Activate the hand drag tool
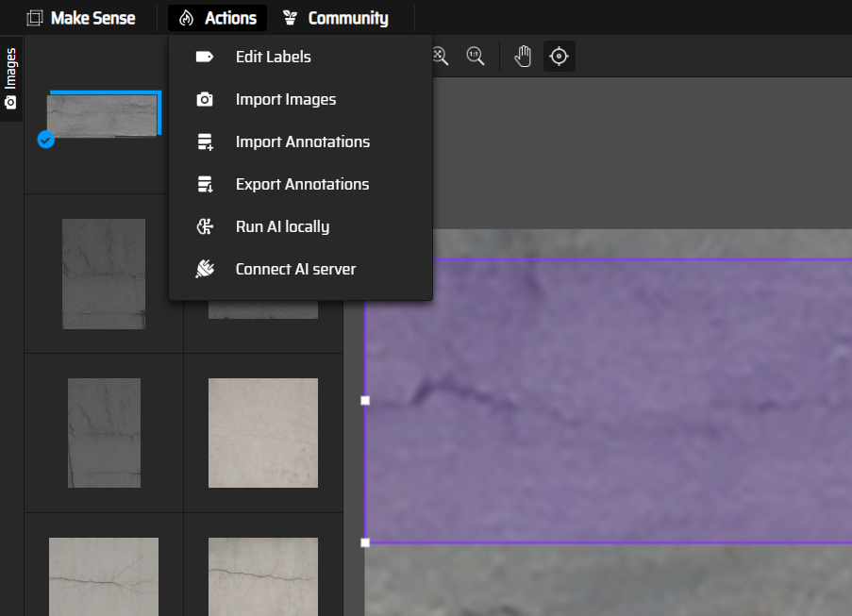 tap(523, 56)
